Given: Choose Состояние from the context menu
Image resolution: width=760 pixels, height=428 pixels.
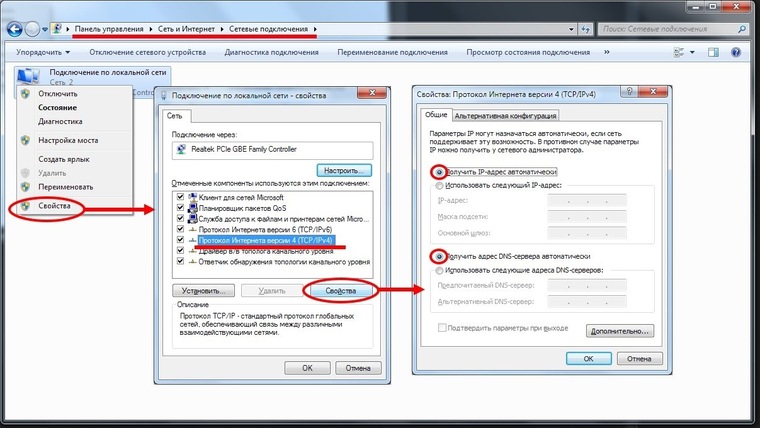Looking at the screenshot, I should pyautogui.click(x=57, y=107).
